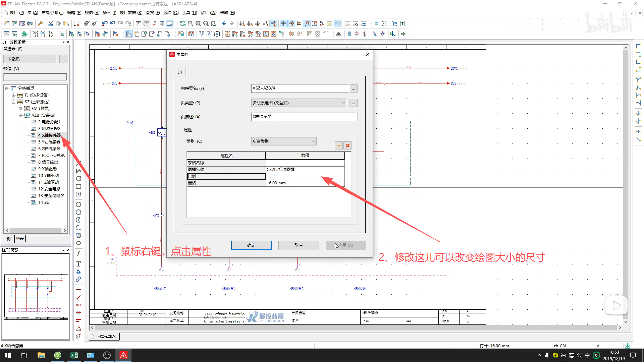Collapse the AZB (安装板) tree node

click(20, 115)
